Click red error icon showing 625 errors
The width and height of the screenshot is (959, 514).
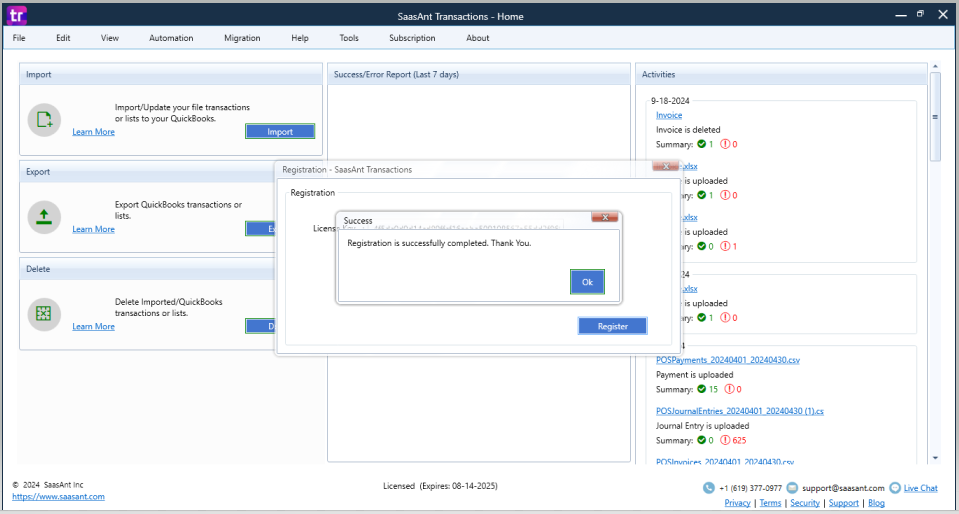click(725, 440)
